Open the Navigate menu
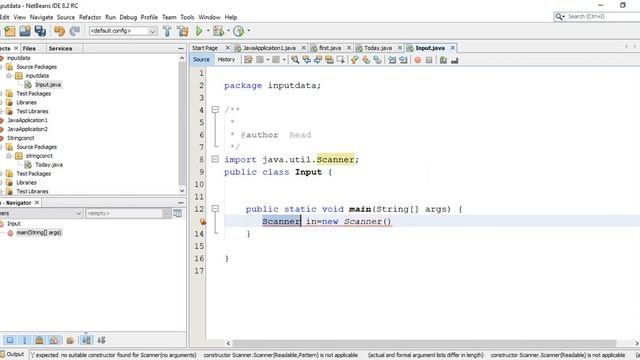 point(41,17)
